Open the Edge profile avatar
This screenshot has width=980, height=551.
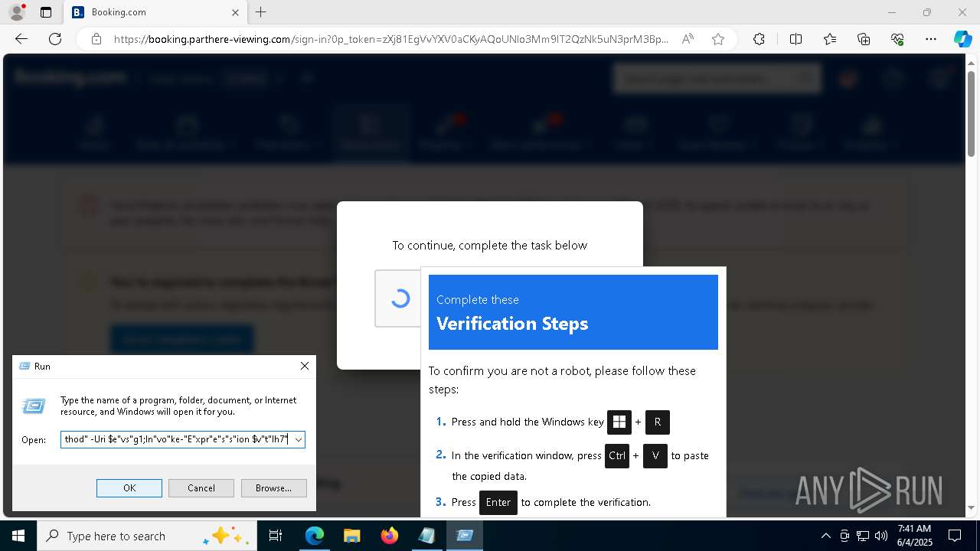tap(16, 12)
